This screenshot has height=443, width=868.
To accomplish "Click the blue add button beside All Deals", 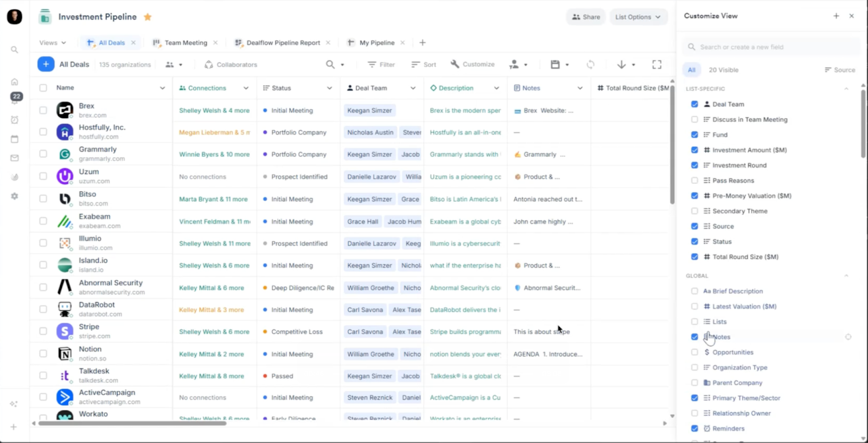I will coord(46,64).
